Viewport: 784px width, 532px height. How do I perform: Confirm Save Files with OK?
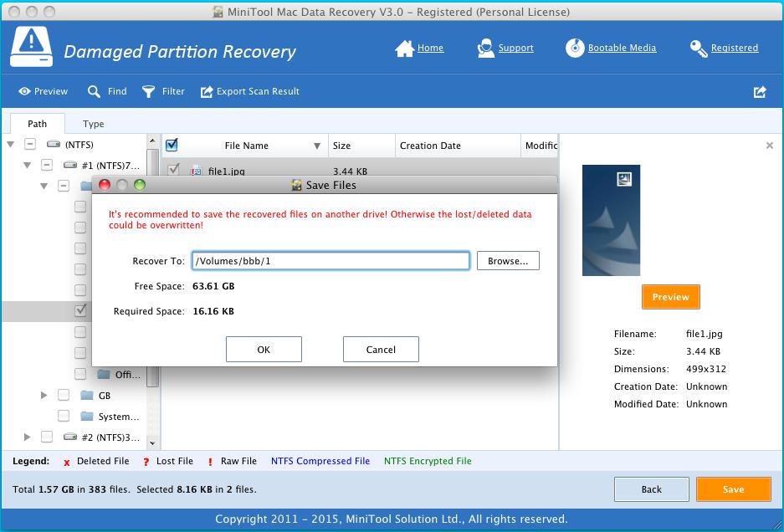(x=264, y=350)
